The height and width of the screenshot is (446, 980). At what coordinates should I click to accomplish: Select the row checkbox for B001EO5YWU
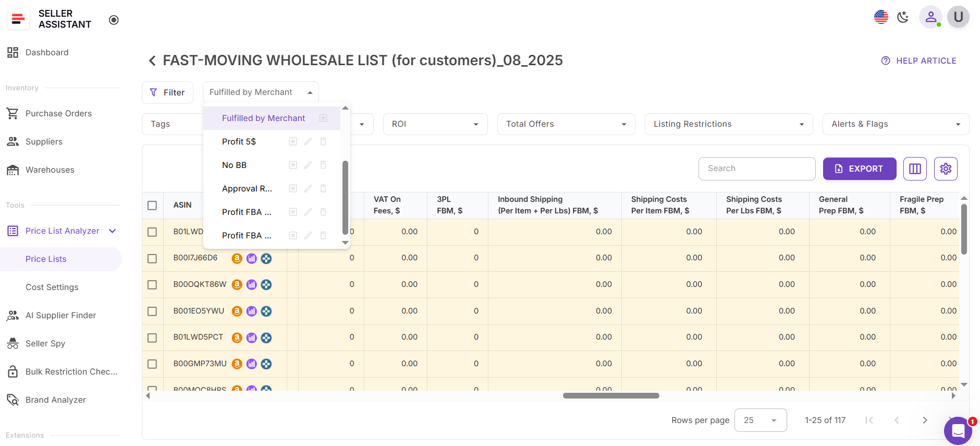point(152,311)
